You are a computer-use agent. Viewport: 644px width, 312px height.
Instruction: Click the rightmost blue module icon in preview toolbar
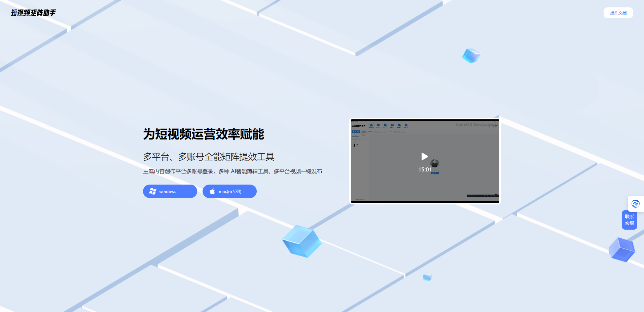click(x=406, y=125)
